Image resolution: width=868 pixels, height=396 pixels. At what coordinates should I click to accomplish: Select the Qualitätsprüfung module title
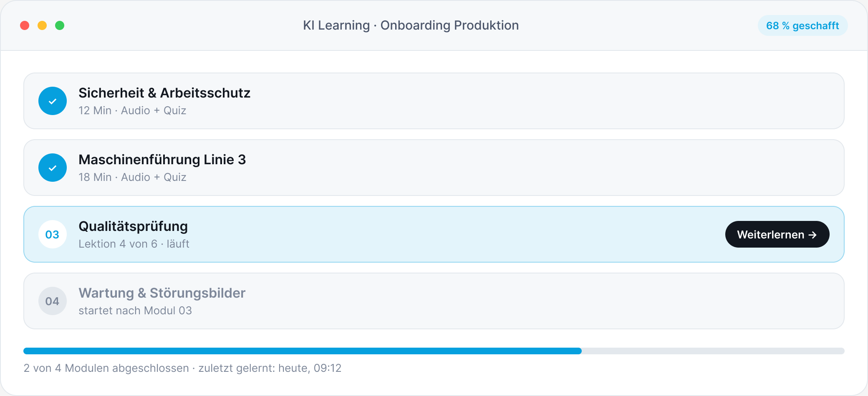coord(133,226)
